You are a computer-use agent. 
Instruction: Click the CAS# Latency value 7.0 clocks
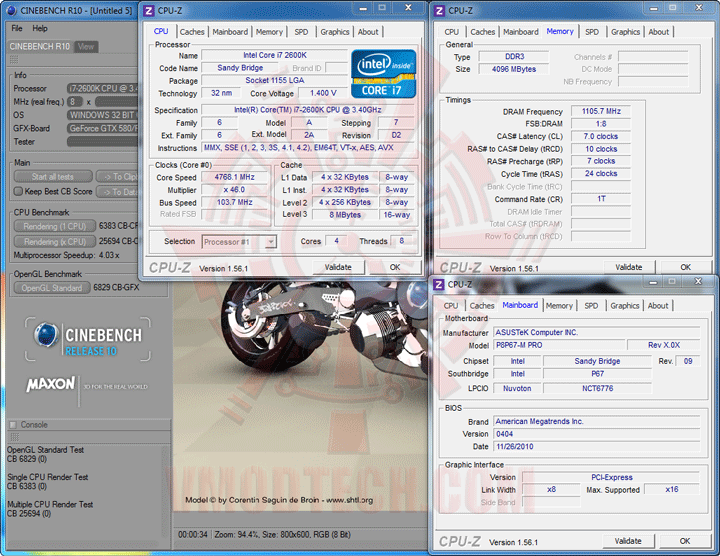click(601, 136)
